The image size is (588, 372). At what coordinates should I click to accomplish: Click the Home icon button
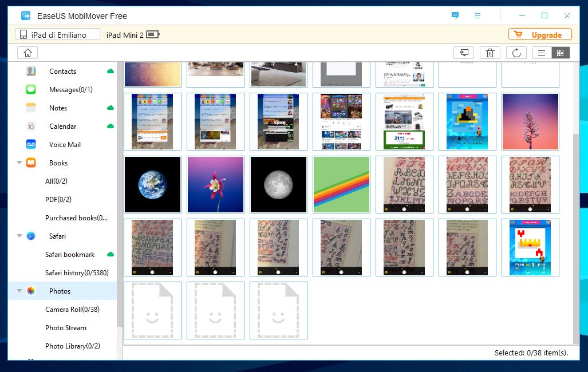click(27, 53)
